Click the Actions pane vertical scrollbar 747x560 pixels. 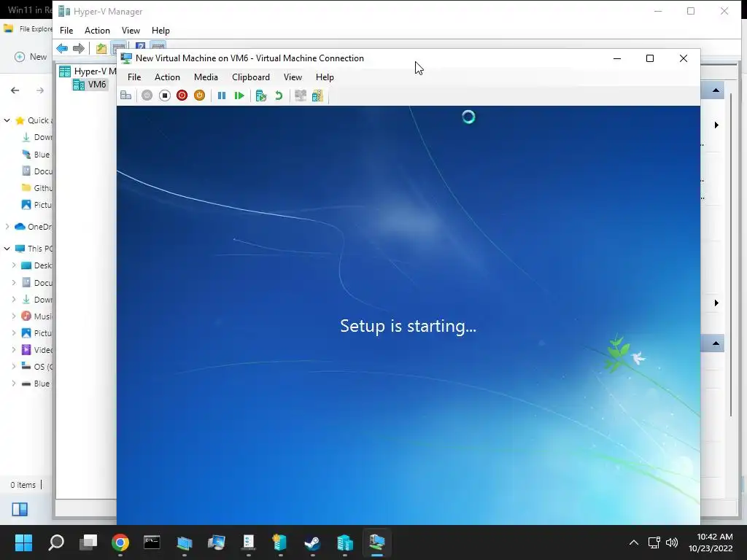tap(731, 254)
